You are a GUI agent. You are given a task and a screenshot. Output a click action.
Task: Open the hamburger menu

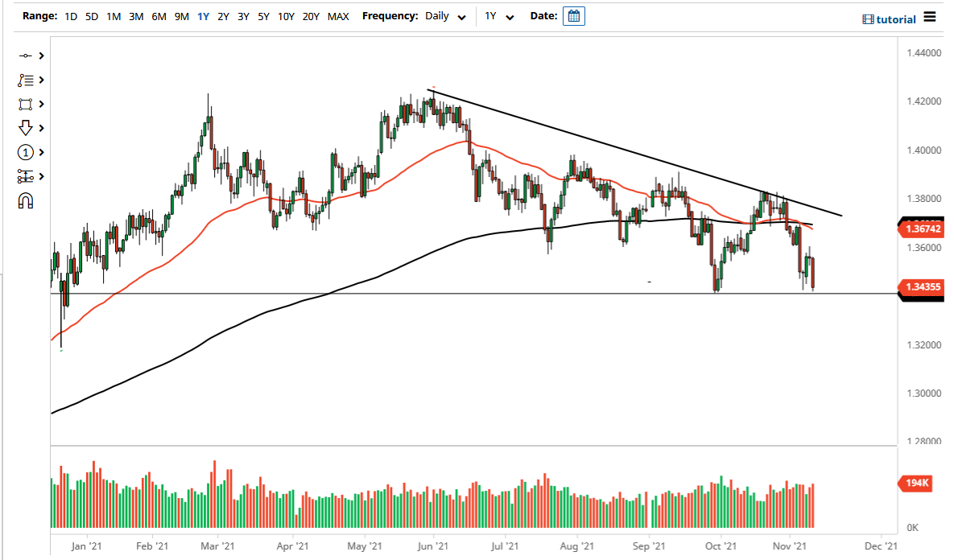930,17
